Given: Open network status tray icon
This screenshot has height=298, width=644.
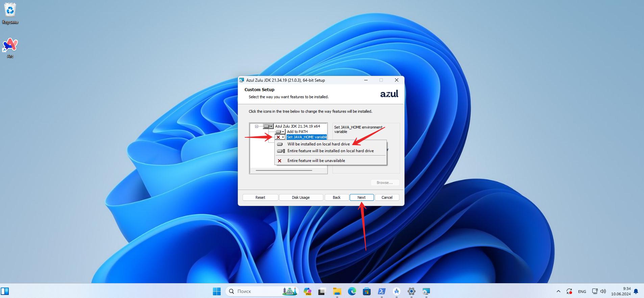Looking at the screenshot, I should pos(595,291).
